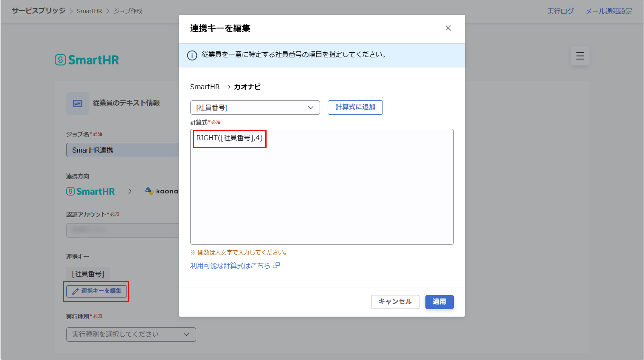Viewport: 644px width, 360px height.
Task: Click the ジョブ名 field containing SmartHR連携
Action: [x=123, y=150]
